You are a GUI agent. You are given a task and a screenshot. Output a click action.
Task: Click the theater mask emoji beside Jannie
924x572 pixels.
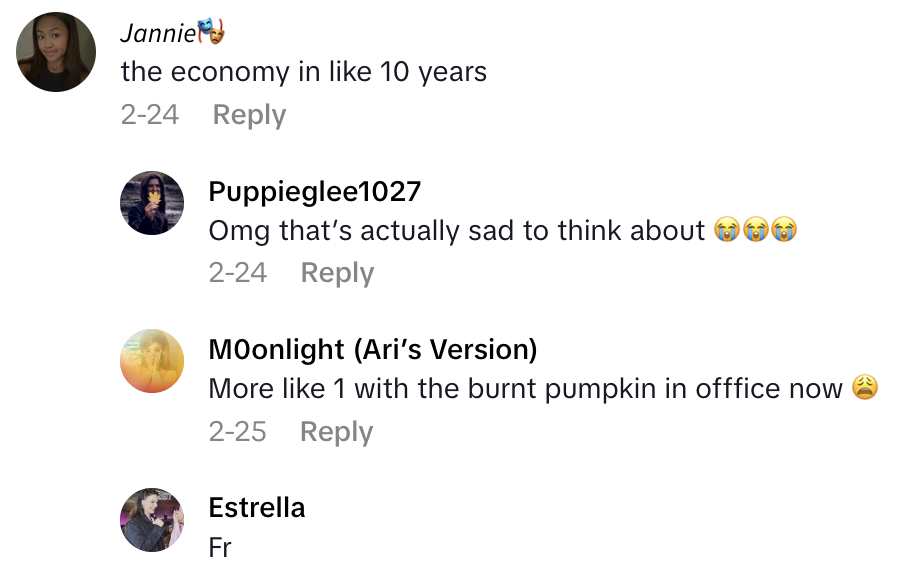(x=211, y=33)
